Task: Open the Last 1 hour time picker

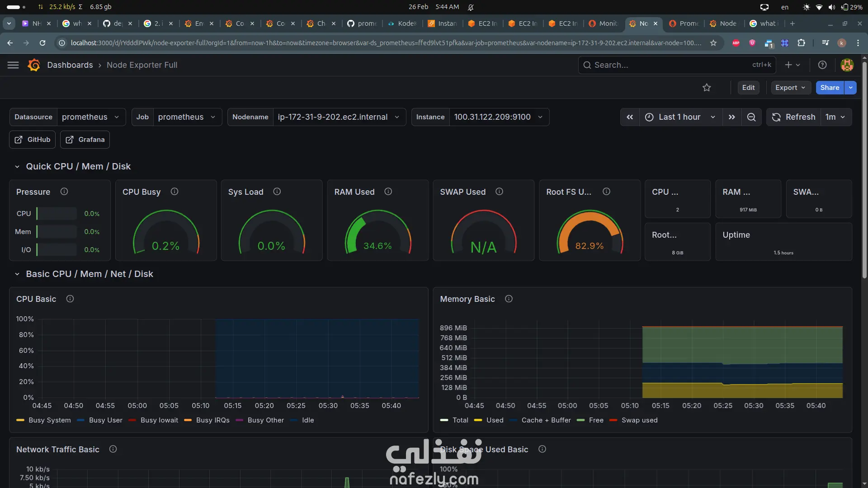Action: pyautogui.click(x=679, y=117)
